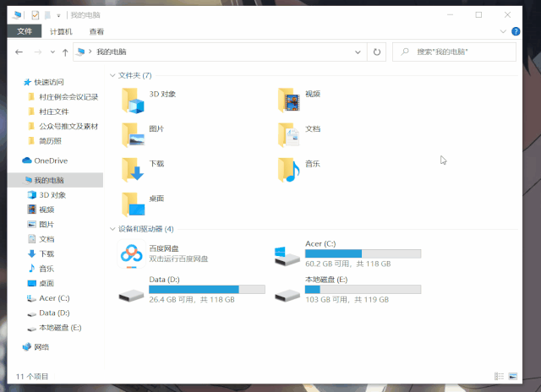Open the 计算机 ribbon tab

pyautogui.click(x=61, y=32)
